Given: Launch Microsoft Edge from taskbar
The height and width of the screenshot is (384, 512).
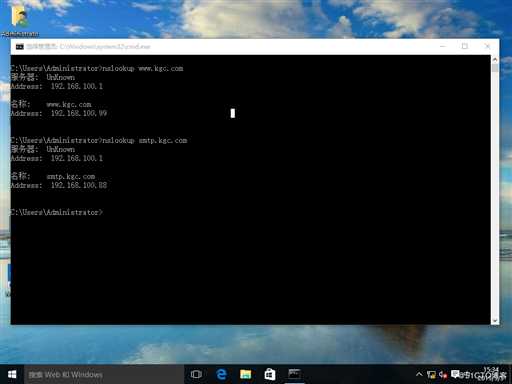Looking at the screenshot, I should coord(221,374).
